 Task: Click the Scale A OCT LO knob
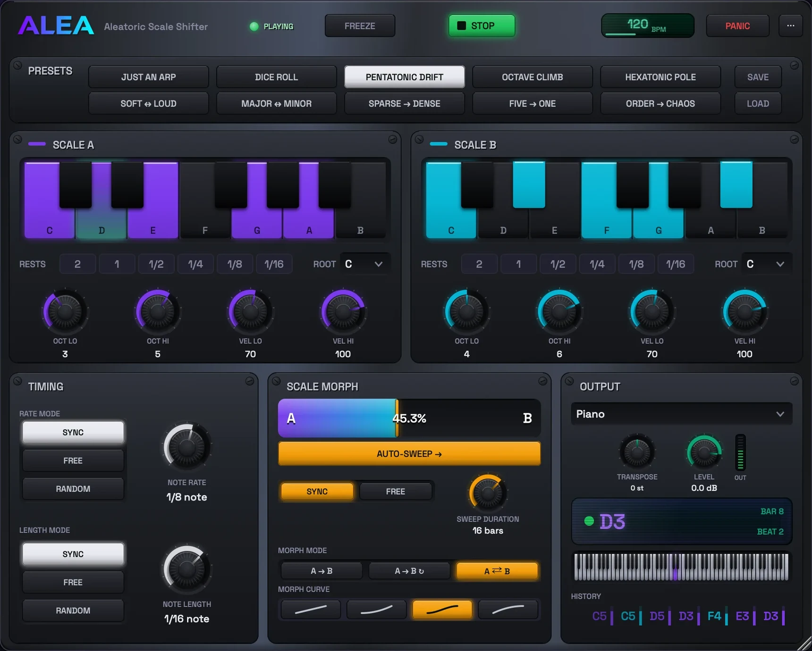coord(65,311)
